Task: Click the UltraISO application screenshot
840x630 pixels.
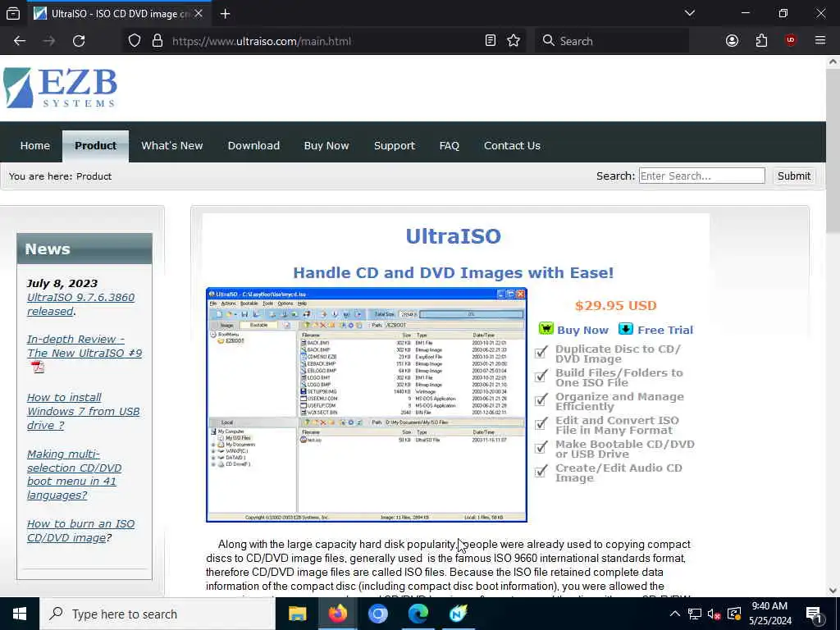Action: (367, 405)
